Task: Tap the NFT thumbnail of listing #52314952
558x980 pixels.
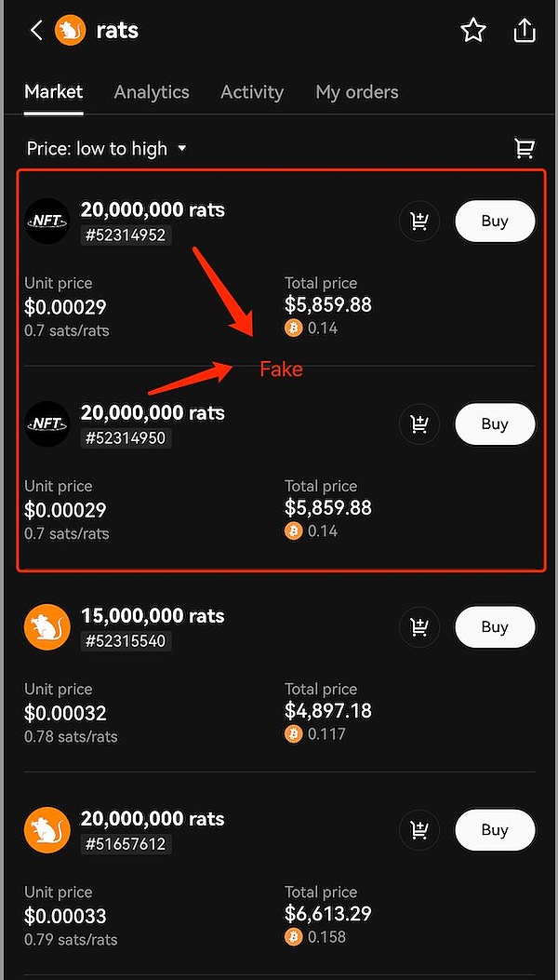Action: click(47, 222)
